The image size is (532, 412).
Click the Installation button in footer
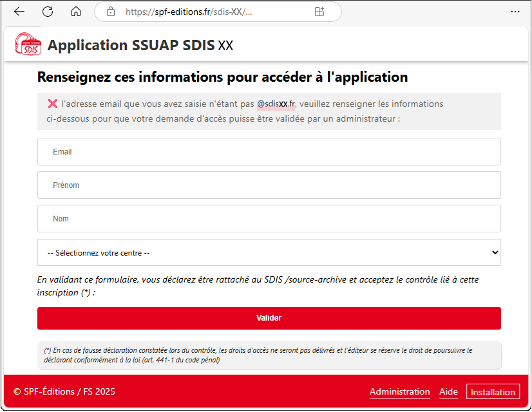coord(493,392)
